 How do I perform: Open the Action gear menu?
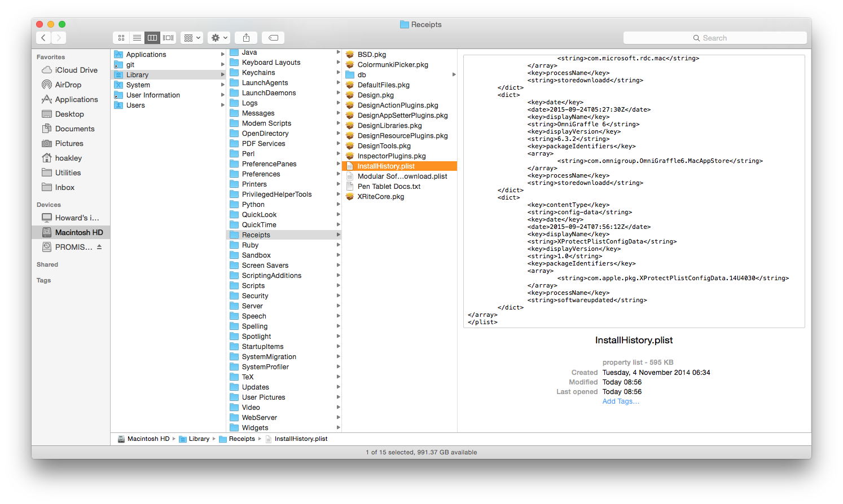tap(219, 38)
